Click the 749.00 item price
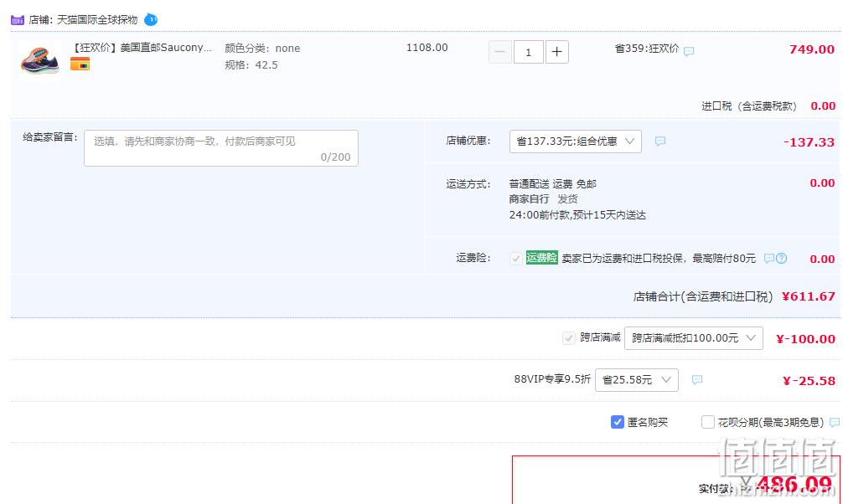Image resolution: width=843 pixels, height=504 pixels. [x=811, y=49]
